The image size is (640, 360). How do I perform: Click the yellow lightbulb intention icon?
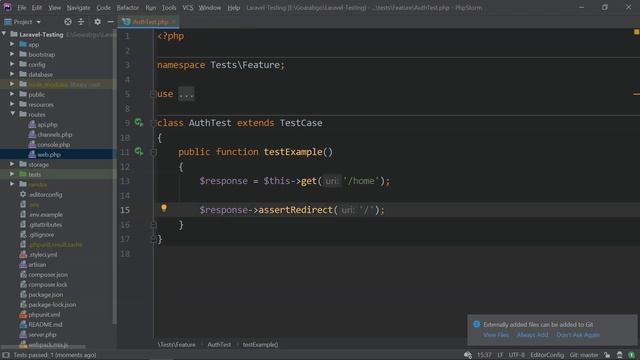(164, 208)
